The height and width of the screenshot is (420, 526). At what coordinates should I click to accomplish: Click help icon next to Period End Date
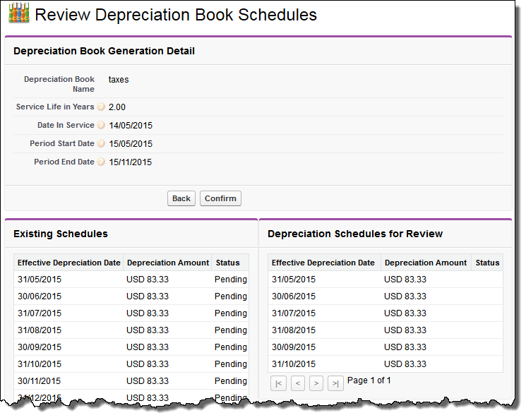tap(101, 162)
